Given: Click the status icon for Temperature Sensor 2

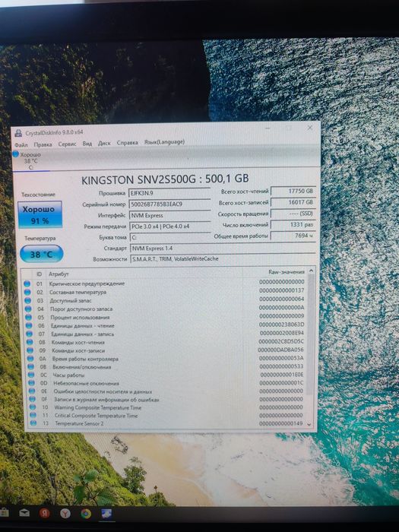Looking at the screenshot, I should pyautogui.click(x=33, y=423).
